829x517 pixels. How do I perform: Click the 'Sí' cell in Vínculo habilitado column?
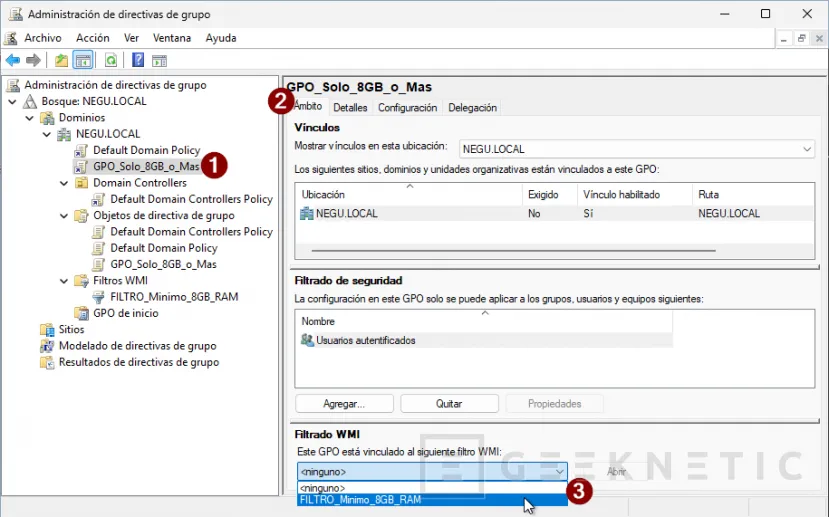pos(588,214)
